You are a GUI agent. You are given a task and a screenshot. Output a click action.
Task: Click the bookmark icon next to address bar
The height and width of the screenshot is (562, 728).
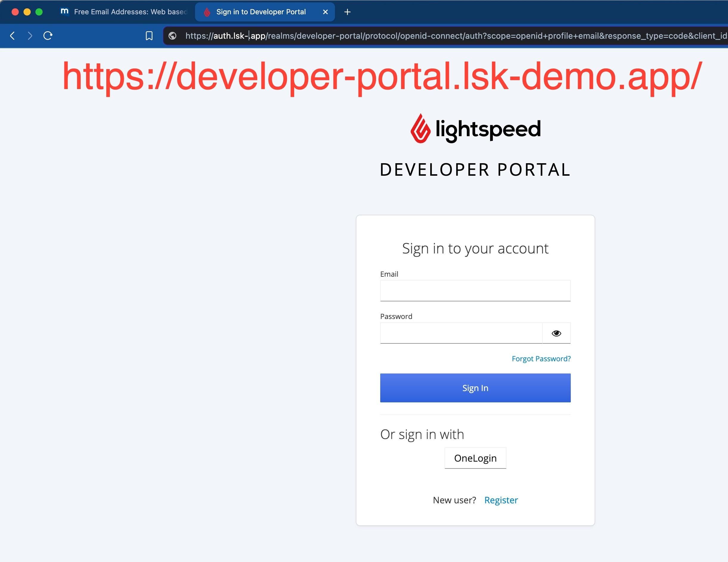click(149, 36)
